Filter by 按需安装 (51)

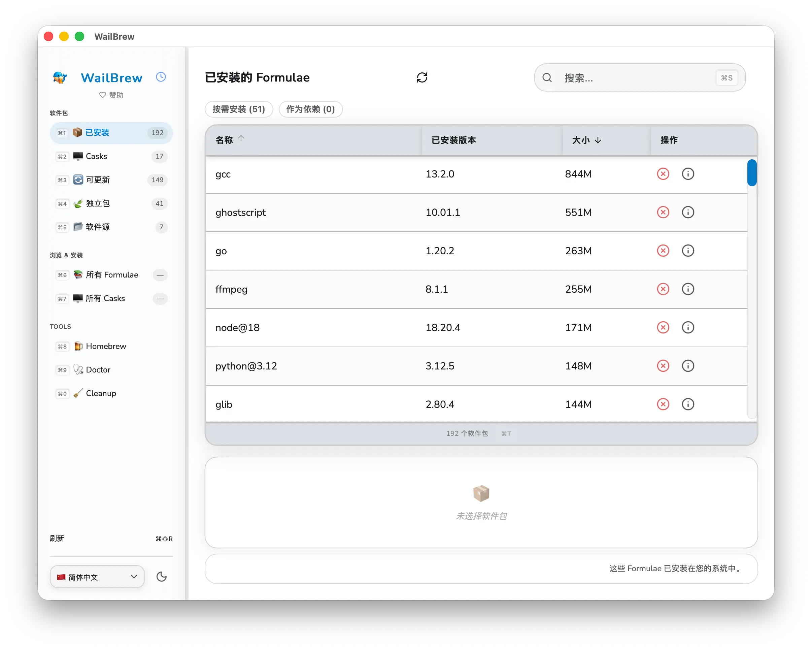coord(239,109)
